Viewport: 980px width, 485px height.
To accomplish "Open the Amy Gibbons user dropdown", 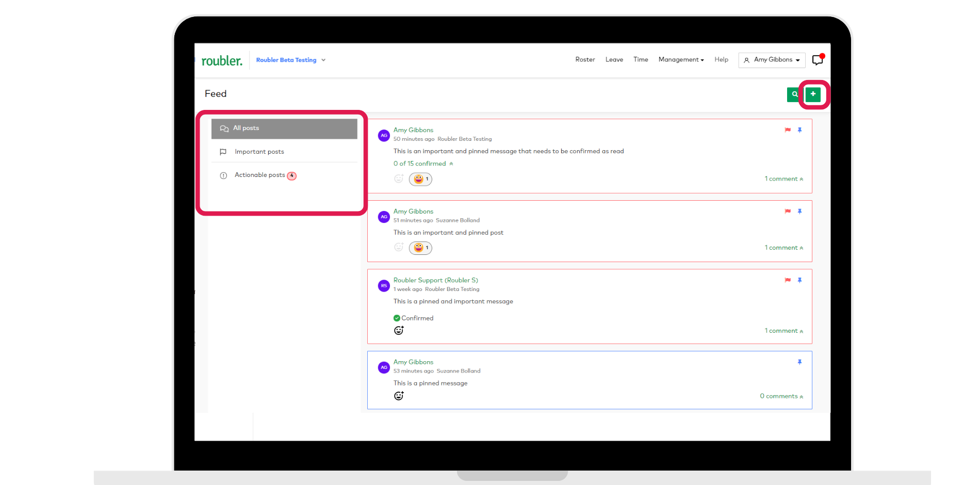I will pyautogui.click(x=772, y=60).
